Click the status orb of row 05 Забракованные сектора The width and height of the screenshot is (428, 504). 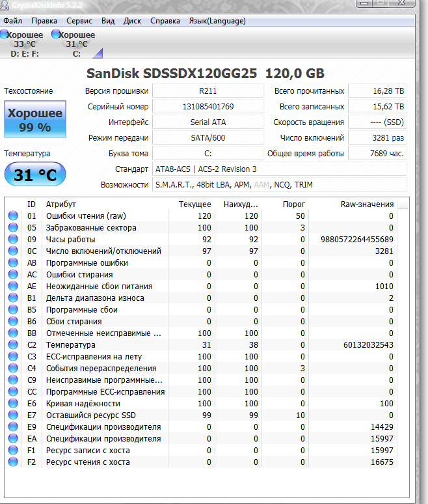13,227
